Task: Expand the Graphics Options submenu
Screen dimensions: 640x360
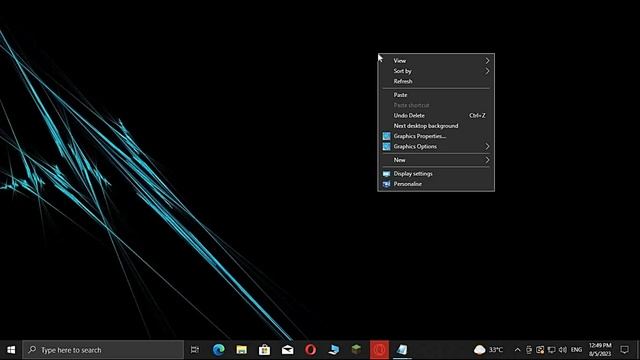Action: click(x=436, y=147)
